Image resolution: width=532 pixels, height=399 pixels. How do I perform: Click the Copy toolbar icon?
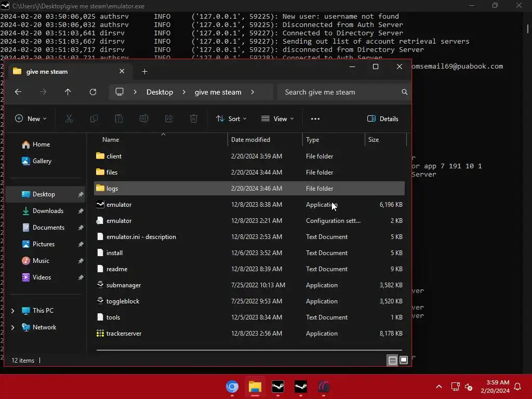tap(94, 119)
